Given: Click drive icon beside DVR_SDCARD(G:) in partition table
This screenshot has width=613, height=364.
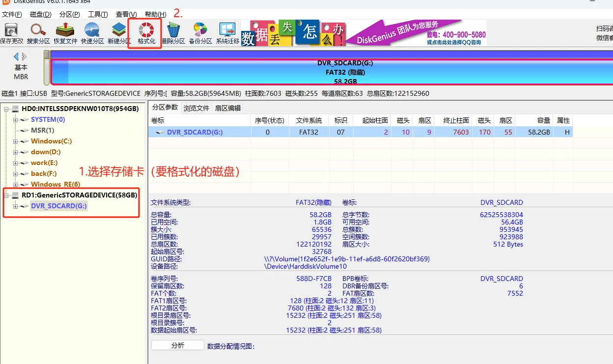Looking at the screenshot, I should pos(160,132).
